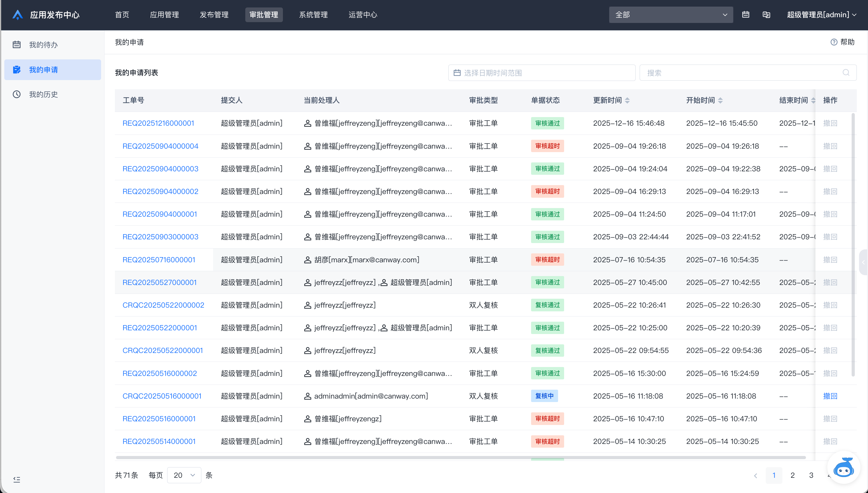Screen dimensions: 868x493
Task: Open the chatbot assistant robot icon
Action: [x=844, y=468]
